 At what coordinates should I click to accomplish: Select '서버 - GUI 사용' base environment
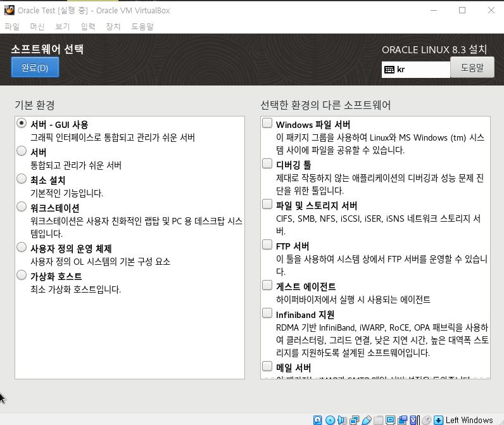22,123
